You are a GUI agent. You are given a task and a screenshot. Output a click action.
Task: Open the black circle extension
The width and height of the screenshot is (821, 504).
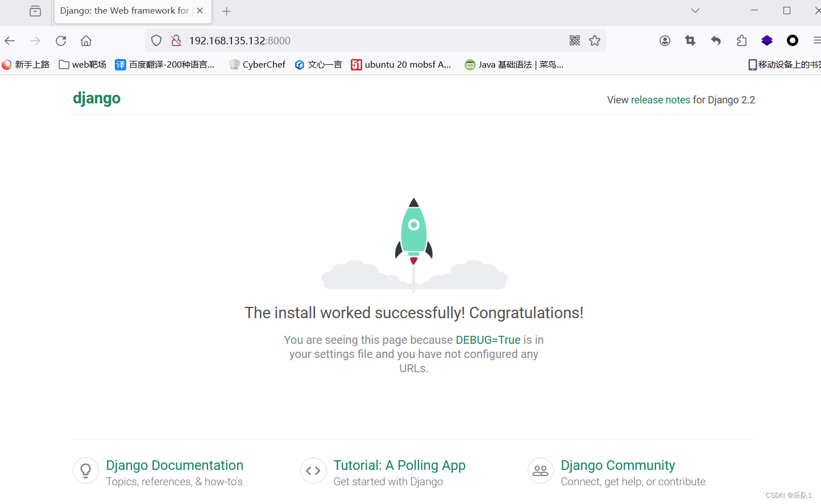tap(793, 40)
